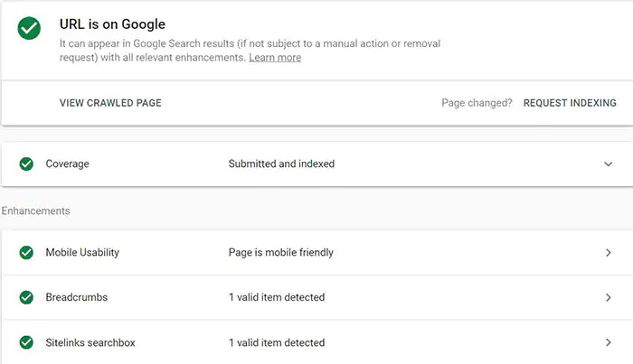Viewport: 633px width, 364px height.
Task: Click Page is mobile friendly status text
Action: click(x=281, y=253)
